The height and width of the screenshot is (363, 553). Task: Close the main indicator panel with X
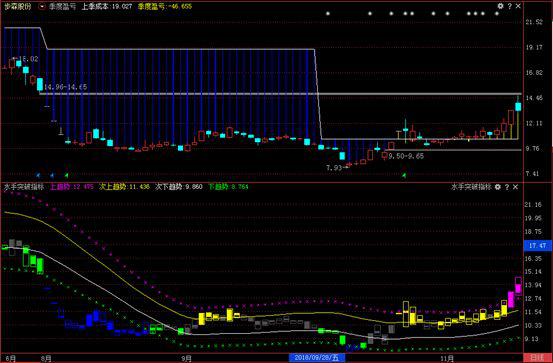click(x=518, y=6)
